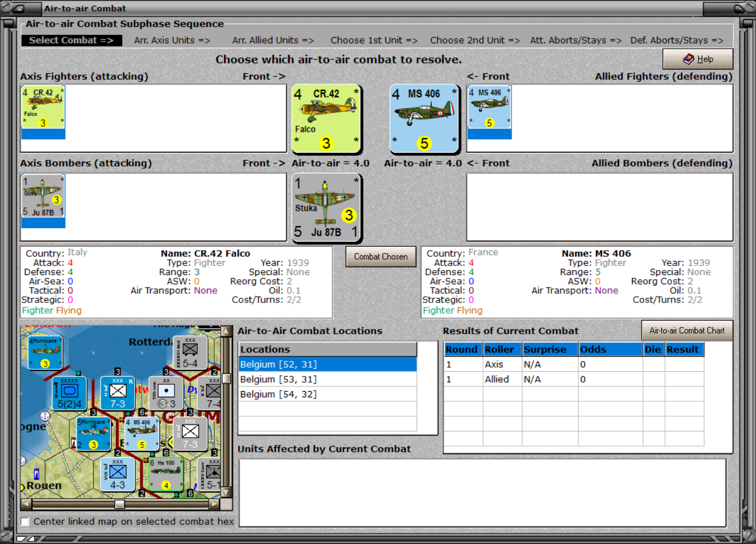Open the Air-to-air Combat Chart
The image size is (756, 544).
coord(687,330)
